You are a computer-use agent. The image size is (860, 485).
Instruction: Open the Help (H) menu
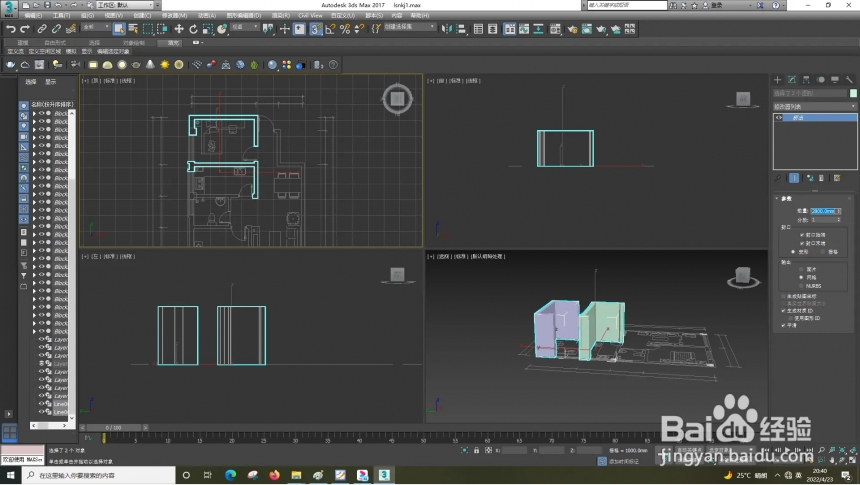tap(420, 15)
